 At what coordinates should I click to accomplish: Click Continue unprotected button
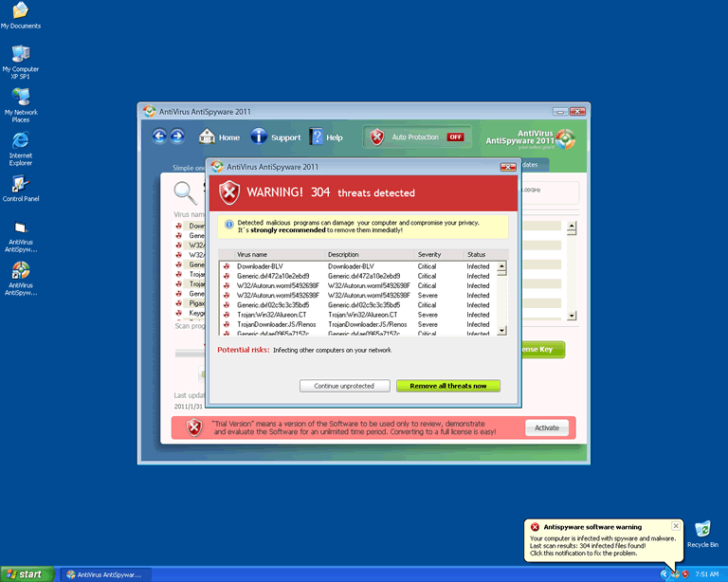(344, 386)
